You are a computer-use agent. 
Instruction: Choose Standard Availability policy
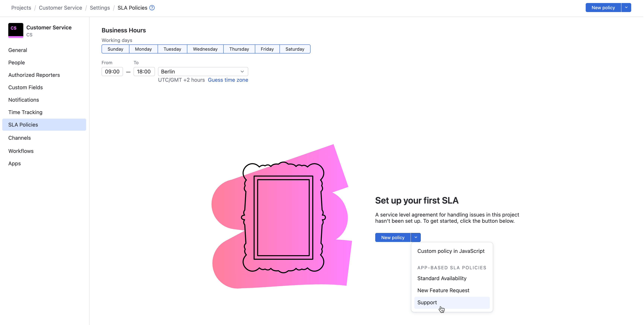click(x=452, y=278)
